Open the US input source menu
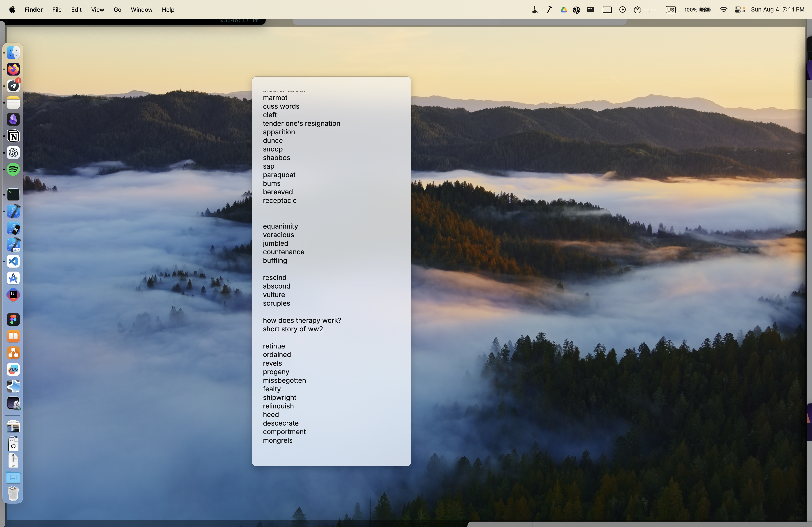Screen dimensions: 812x527 (x=670, y=10)
